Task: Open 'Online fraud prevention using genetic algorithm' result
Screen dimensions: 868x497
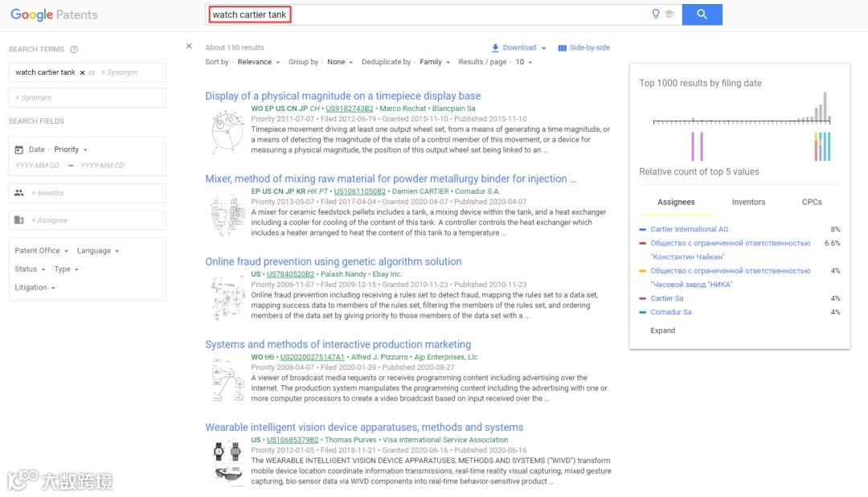Action: [x=334, y=261]
